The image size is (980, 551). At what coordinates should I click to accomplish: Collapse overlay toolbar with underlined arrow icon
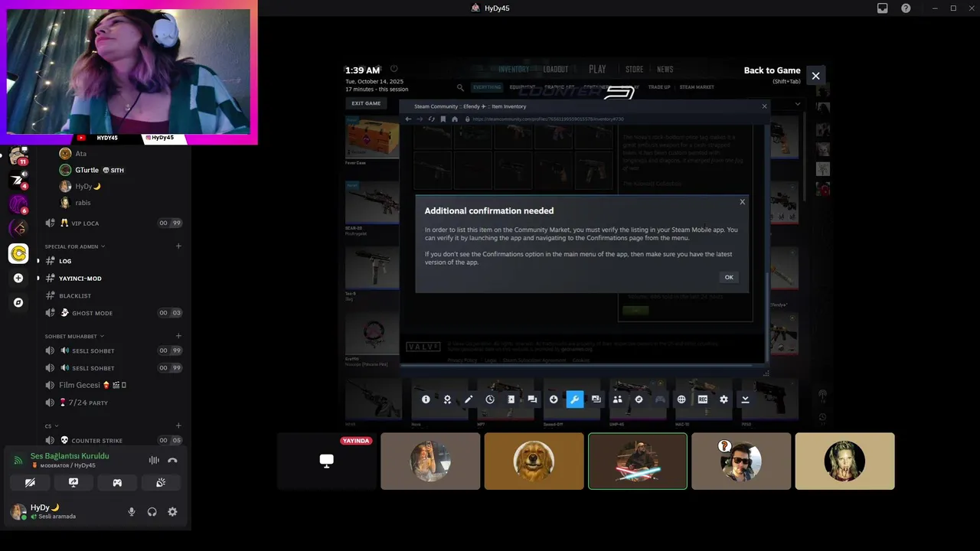click(745, 399)
